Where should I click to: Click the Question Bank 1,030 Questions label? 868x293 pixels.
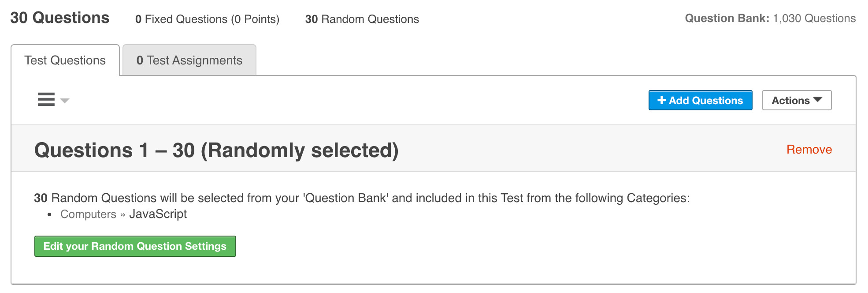pos(770,19)
